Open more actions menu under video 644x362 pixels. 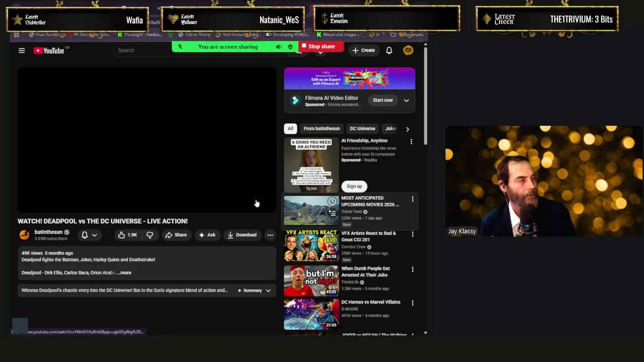tap(270, 235)
